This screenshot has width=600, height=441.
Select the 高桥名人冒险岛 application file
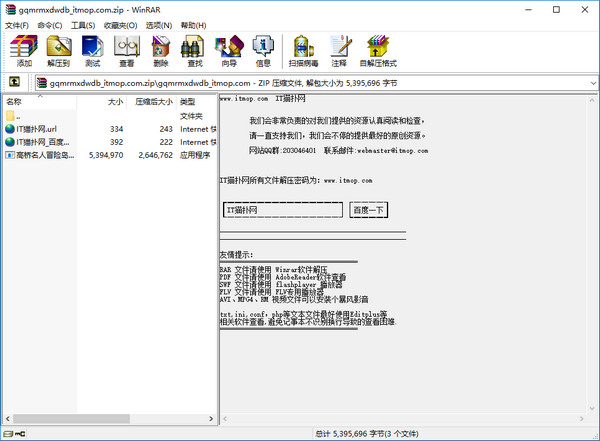pyautogui.click(x=40, y=155)
